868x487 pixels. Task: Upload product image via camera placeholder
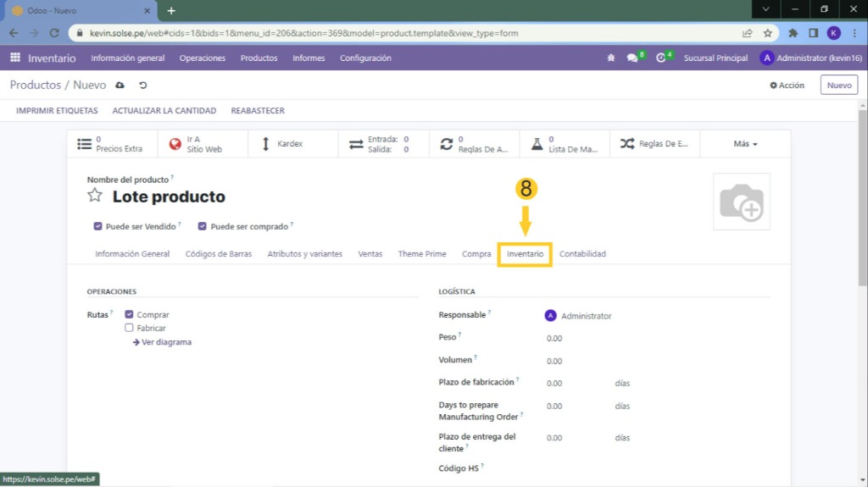click(x=742, y=202)
